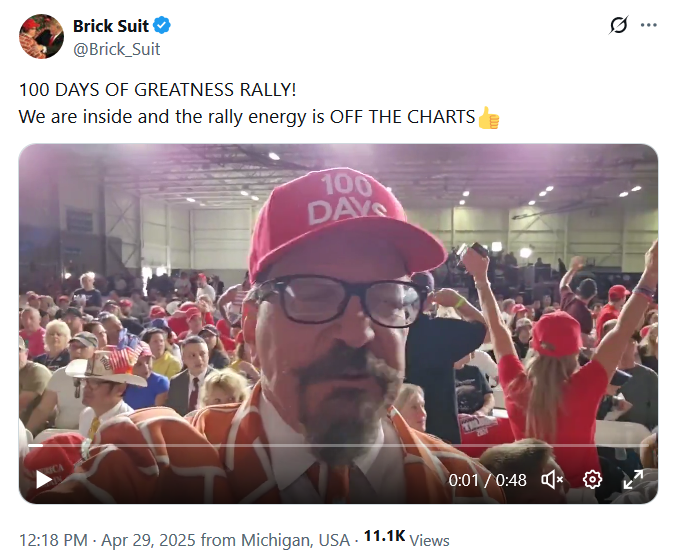The image size is (677, 560).
Task: Visit the @Brick_Suit handle link
Action: pos(116,48)
